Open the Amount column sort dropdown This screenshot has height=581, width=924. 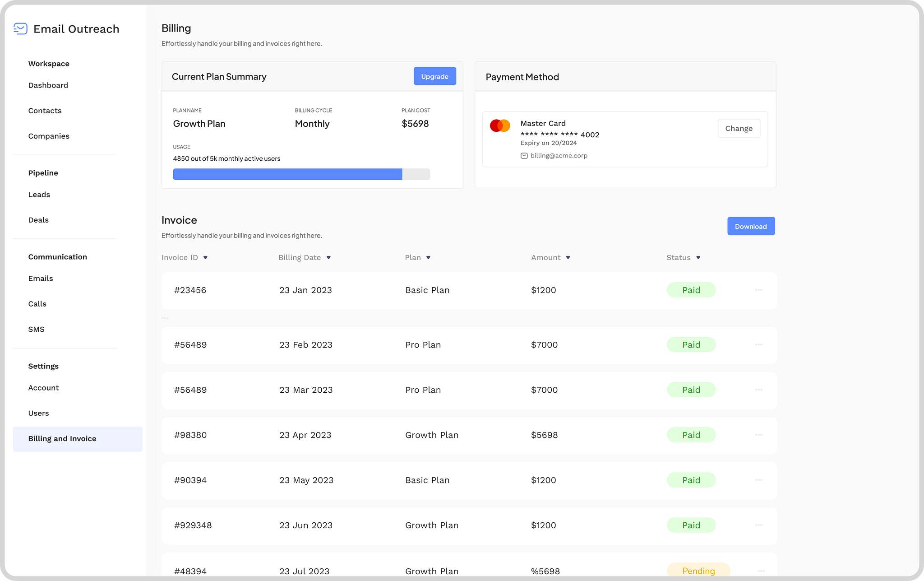pos(568,257)
